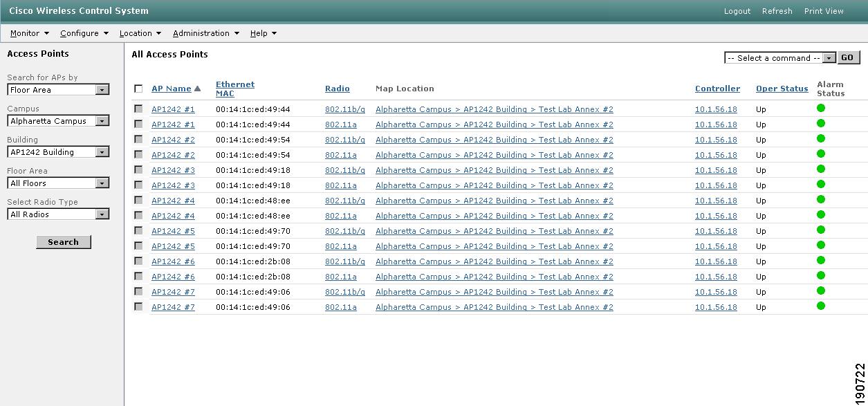The image size is (868, 406).
Task: Sort by Controller column header
Action: tap(717, 89)
